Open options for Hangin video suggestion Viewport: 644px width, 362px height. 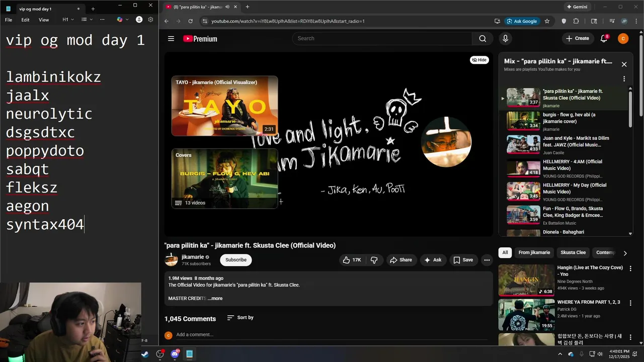630,269
